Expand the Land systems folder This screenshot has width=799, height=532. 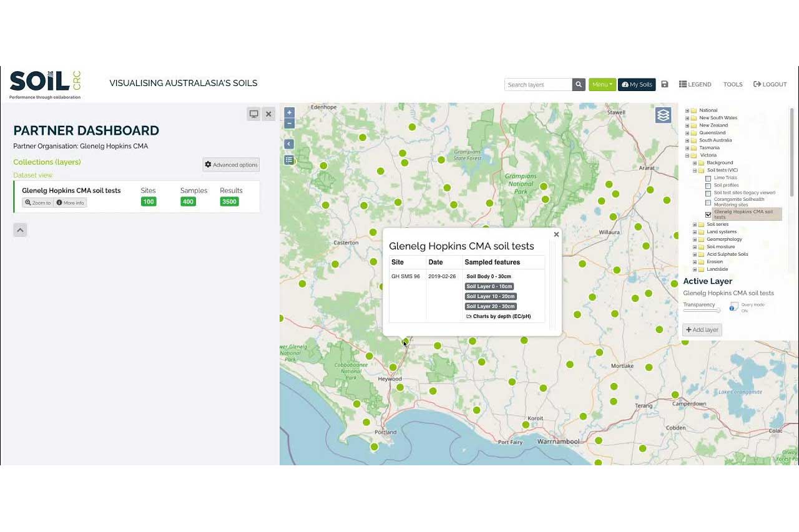tap(695, 232)
